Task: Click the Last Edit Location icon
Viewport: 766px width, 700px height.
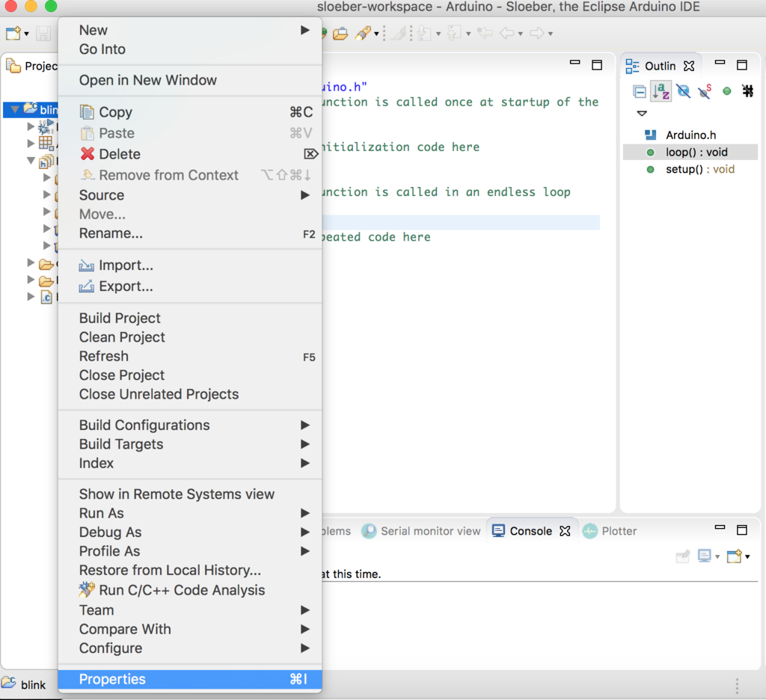Action: 485,33
